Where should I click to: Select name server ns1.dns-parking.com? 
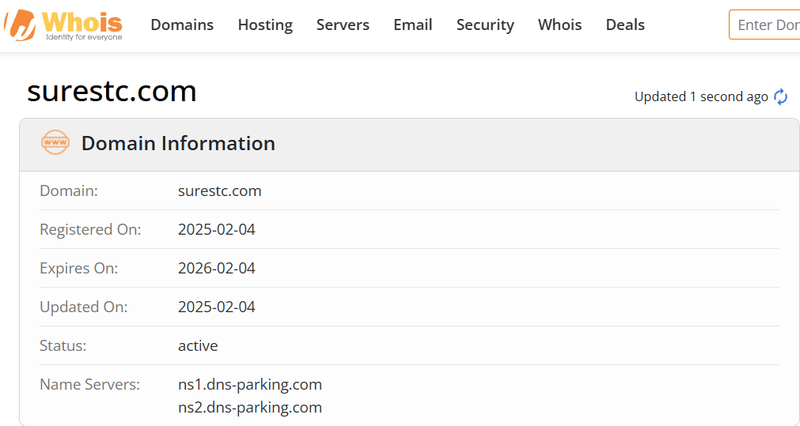click(x=250, y=384)
